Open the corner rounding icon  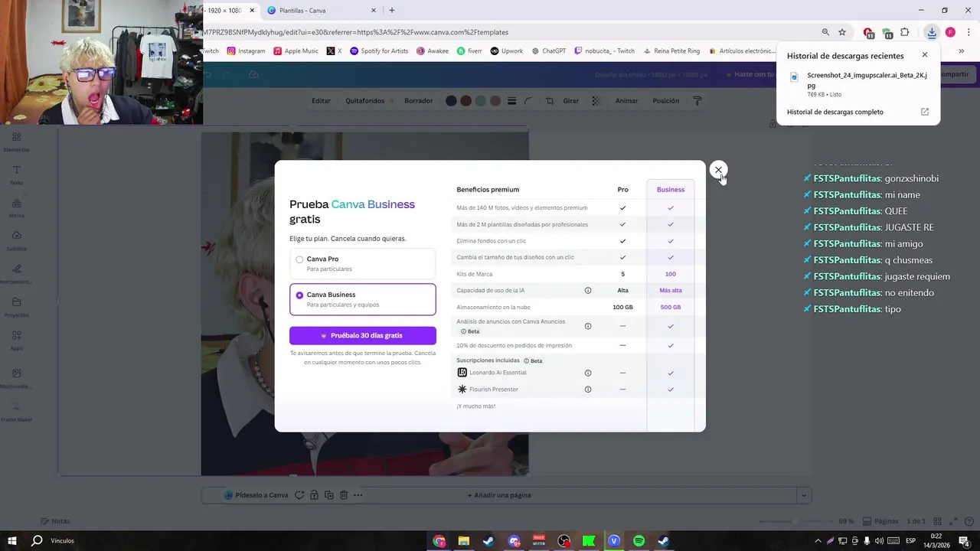click(x=528, y=101)
